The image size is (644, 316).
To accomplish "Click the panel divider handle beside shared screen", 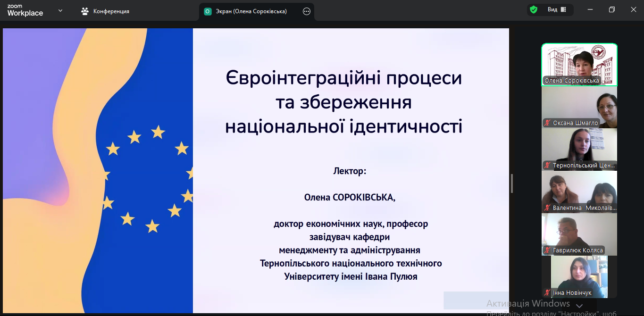I will (511, 183).
